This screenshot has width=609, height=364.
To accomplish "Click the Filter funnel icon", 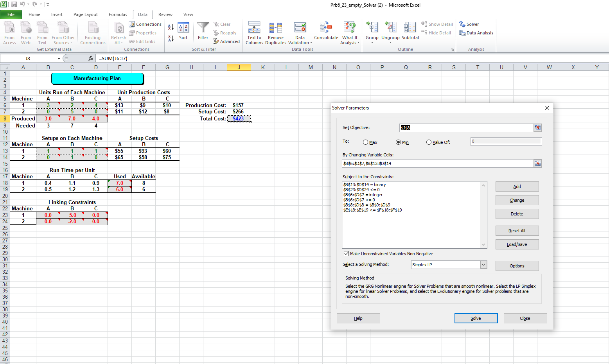I will 203,28.
